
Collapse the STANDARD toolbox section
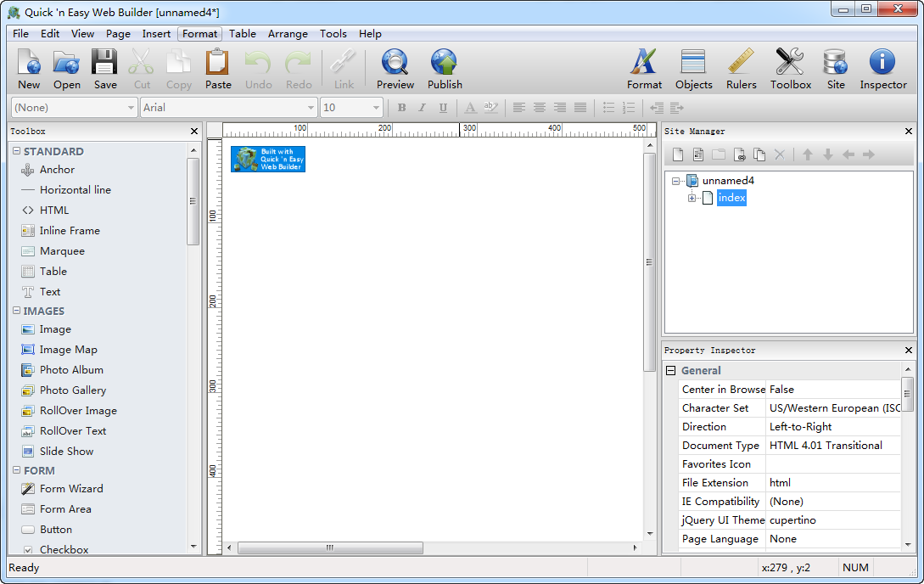click(x=16, y=151)
